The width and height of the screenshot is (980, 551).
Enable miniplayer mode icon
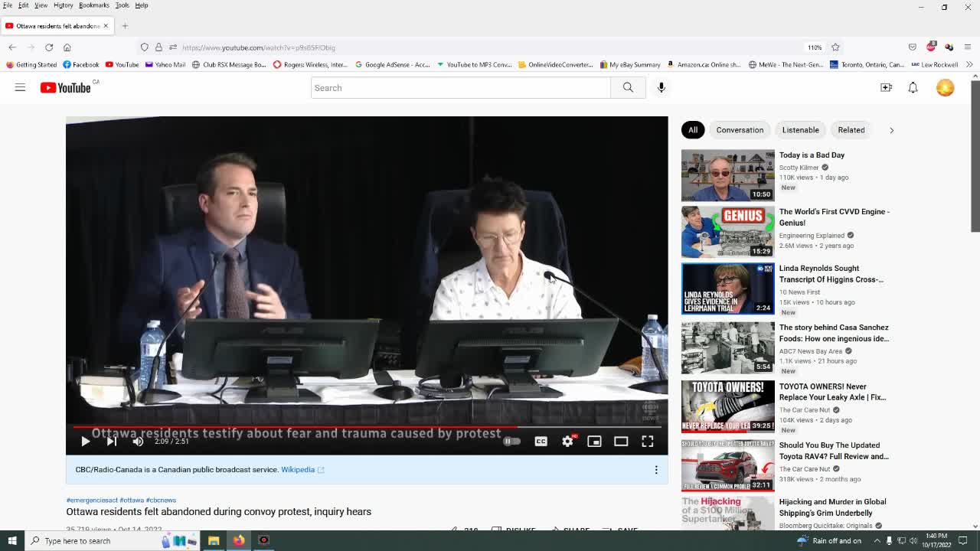coord(594,442)
